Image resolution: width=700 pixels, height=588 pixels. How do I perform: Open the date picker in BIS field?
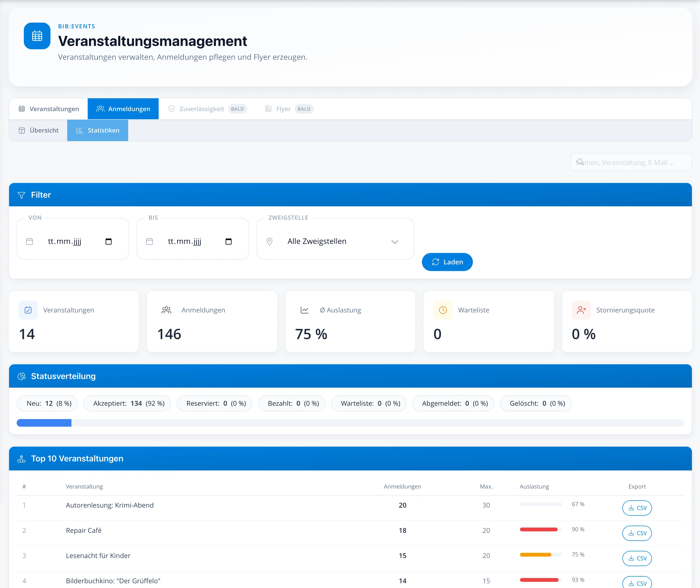228,241
